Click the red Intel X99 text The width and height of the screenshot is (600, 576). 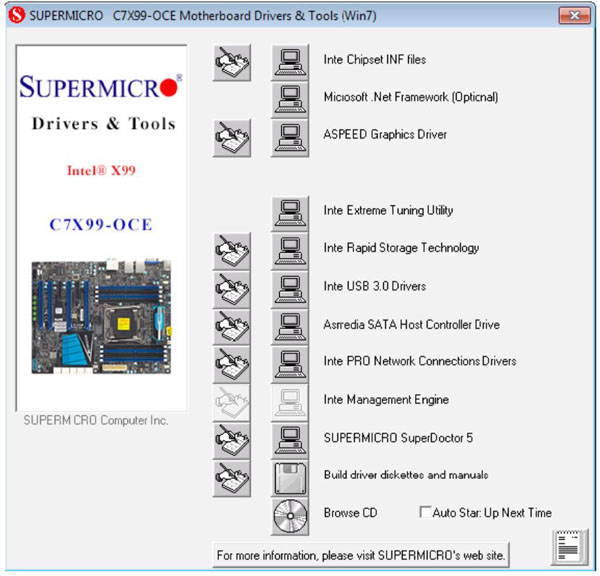tap(101, 170)
